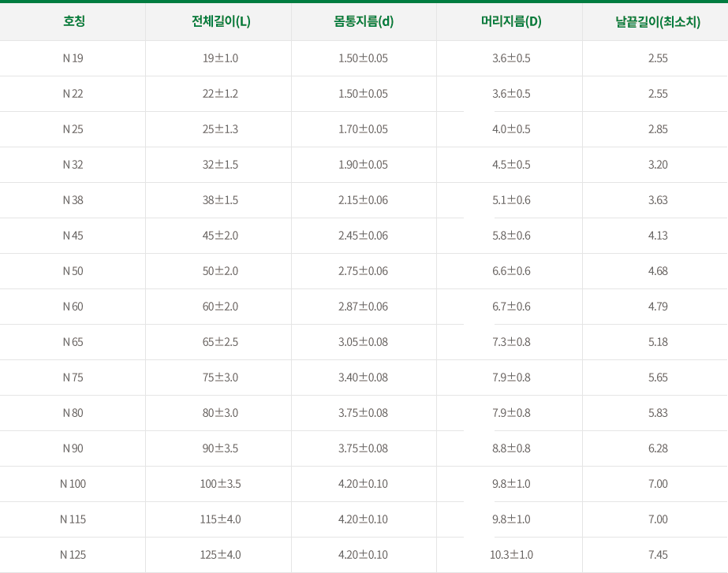The height and width of the screenshot is (573, 728).
Task: Select the 날끝길이(최소치) column header
Action: click(x=658, y=21)
